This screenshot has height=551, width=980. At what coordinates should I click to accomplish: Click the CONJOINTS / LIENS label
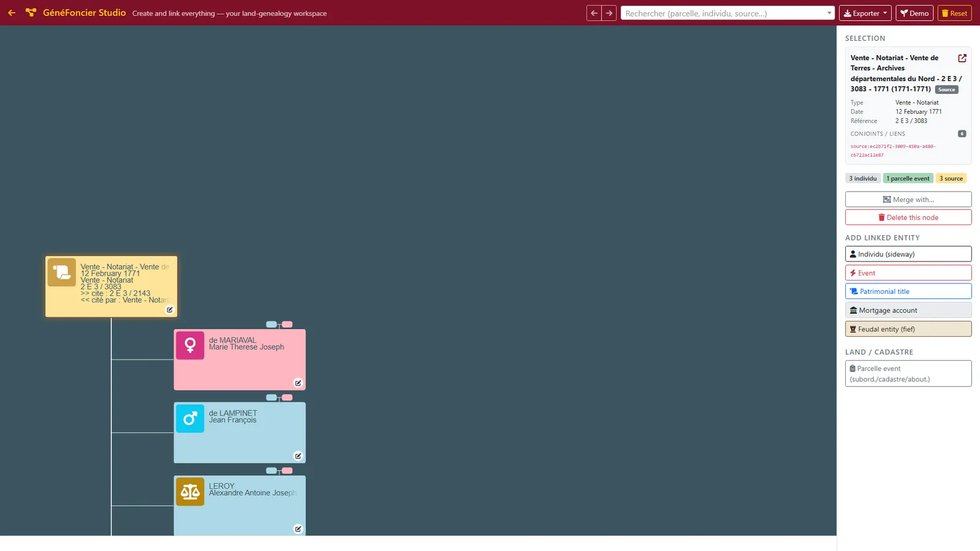tap(877, 134)
